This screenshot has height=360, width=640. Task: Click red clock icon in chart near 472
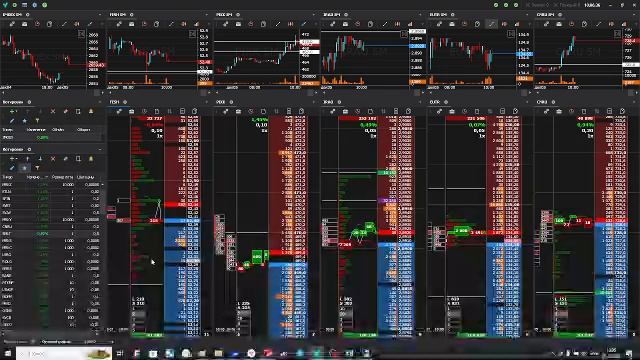click(251, 24)
